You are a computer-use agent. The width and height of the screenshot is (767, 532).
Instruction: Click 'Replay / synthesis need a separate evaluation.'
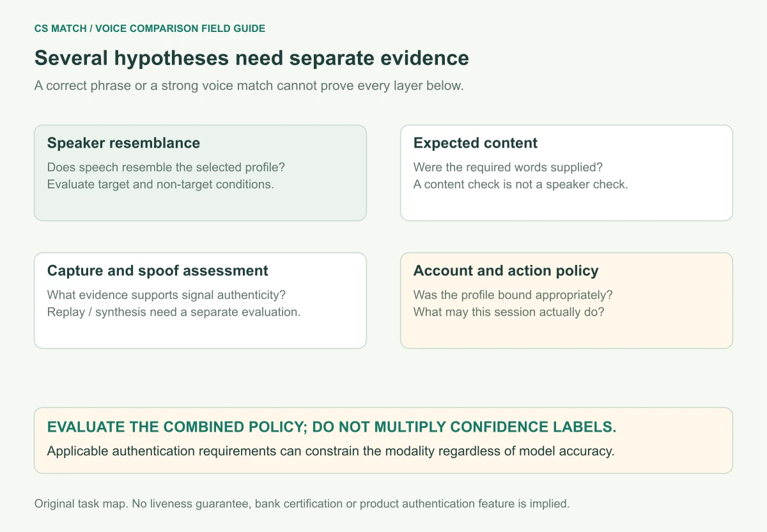tap(174, 312)
